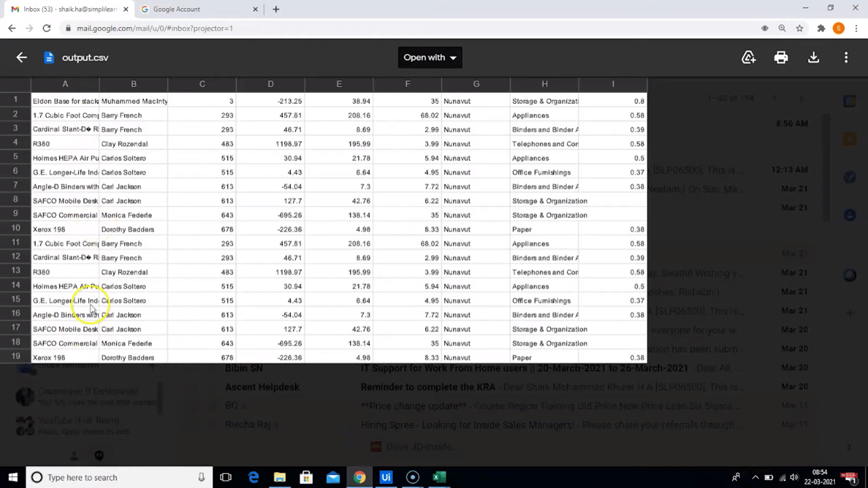Download the output.csv attachment

pos(814,58)
